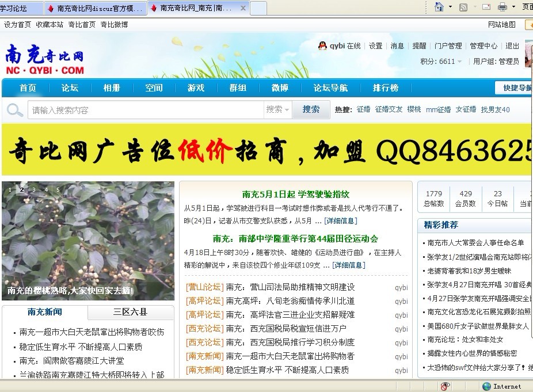Select the 南充新闻 tab
The width and height of the screenshot is (533, 392).
[44, 312]
